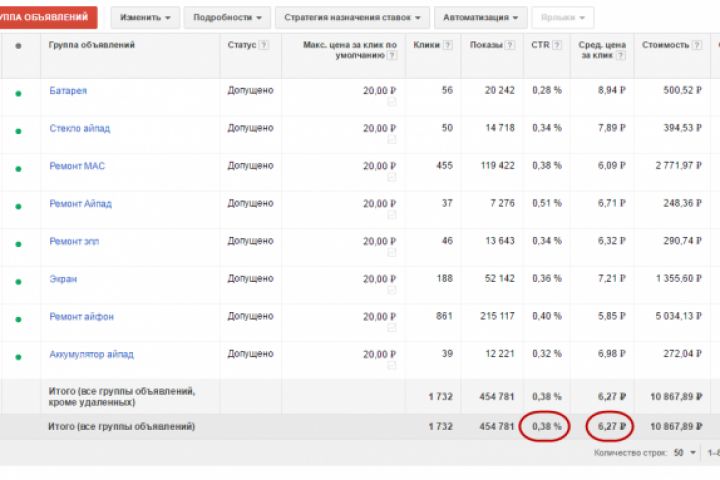This screenshot has width=720, height=480.
Task: Click the red Группа объявлений button
Action: point(48,18)
